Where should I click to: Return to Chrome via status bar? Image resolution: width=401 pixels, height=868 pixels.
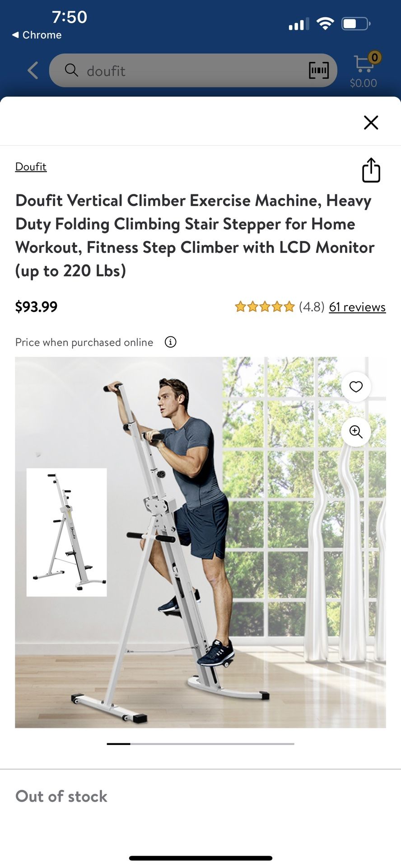click(37, 35)
